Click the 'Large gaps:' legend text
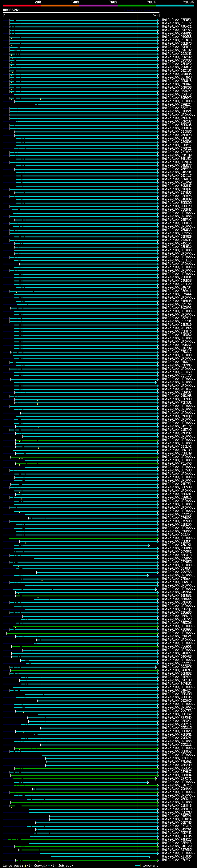Image resolution: width=197 pixels, height=868 pixels. click(x=13, y=866)
